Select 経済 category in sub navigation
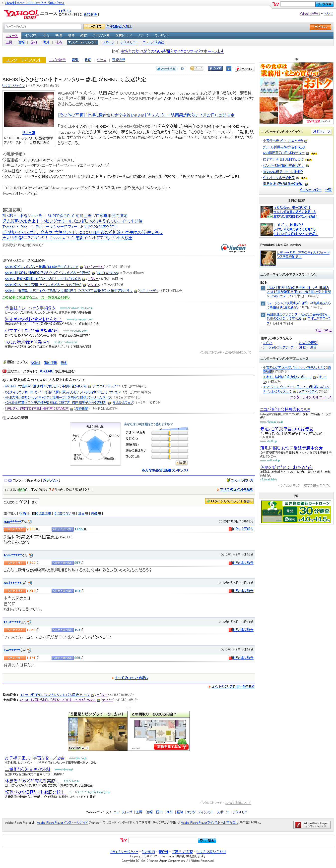The image size is (336, 868). coord(59,42)
